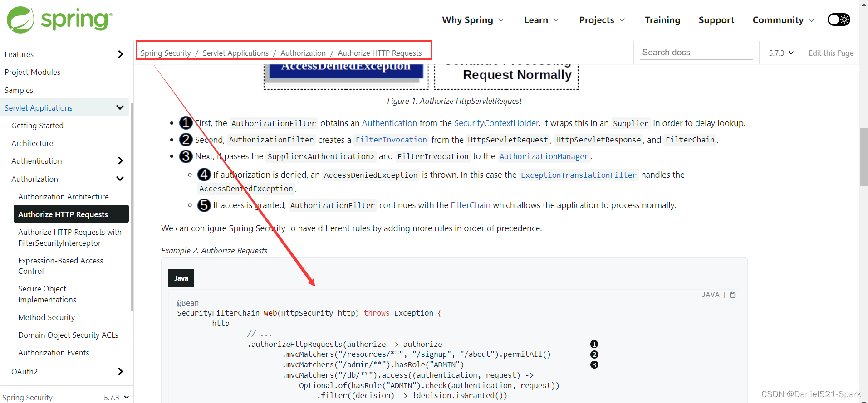This screenshot has width=868, height=403.
Task: Click 'Example 2. Authorize Requests' caption
Action: click(214, 251)
